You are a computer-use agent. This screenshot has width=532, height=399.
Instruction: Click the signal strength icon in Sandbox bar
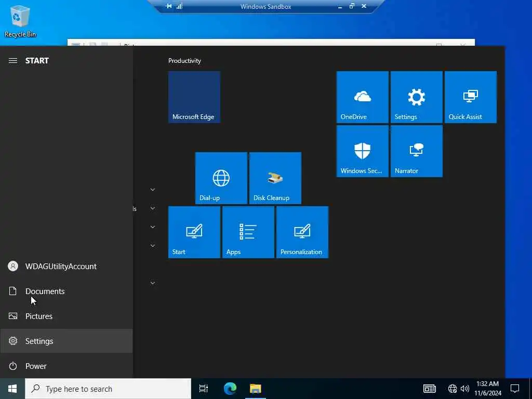point(179,6)
